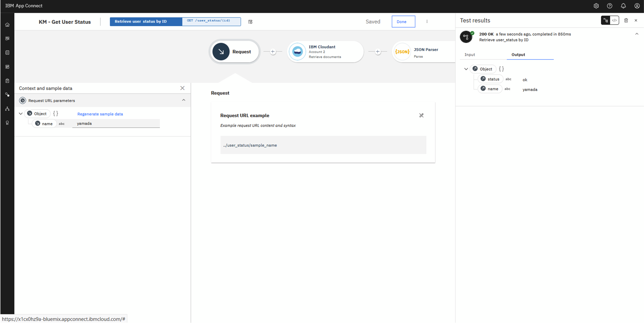Viewport: 644px width, 323px height.
Task: Open the user profile avatar menu
Action: 637,6
